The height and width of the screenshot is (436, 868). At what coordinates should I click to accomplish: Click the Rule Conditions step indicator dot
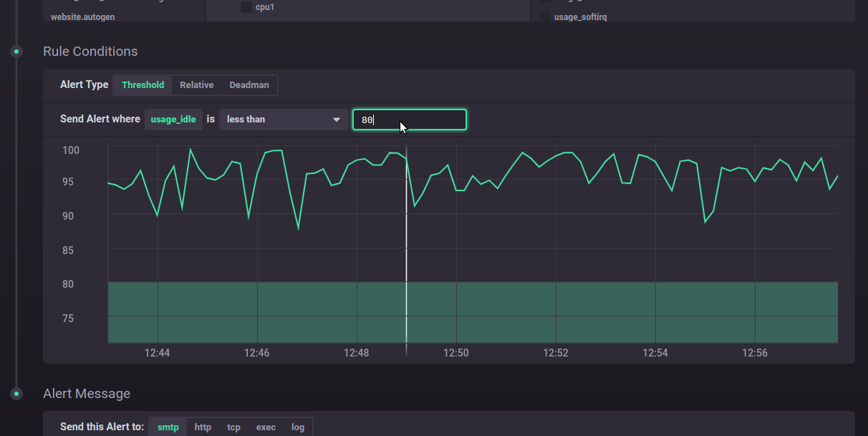tap(16, 52)
